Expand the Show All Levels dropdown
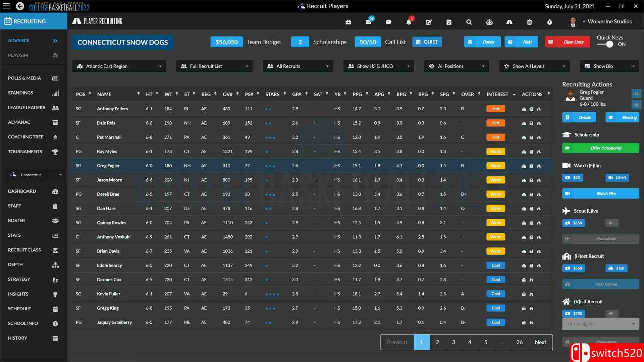 click(x=534, y=66)
